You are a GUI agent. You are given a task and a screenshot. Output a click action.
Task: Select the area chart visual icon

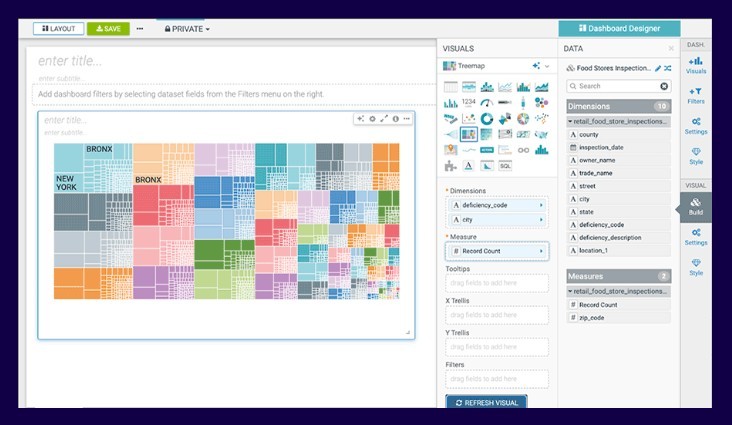[x=542, y=87]
